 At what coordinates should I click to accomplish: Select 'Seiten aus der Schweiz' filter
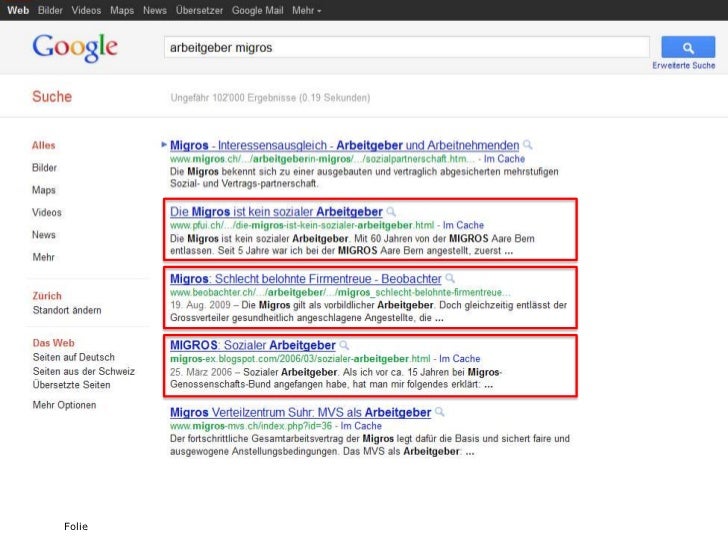[x=84, y=371]
